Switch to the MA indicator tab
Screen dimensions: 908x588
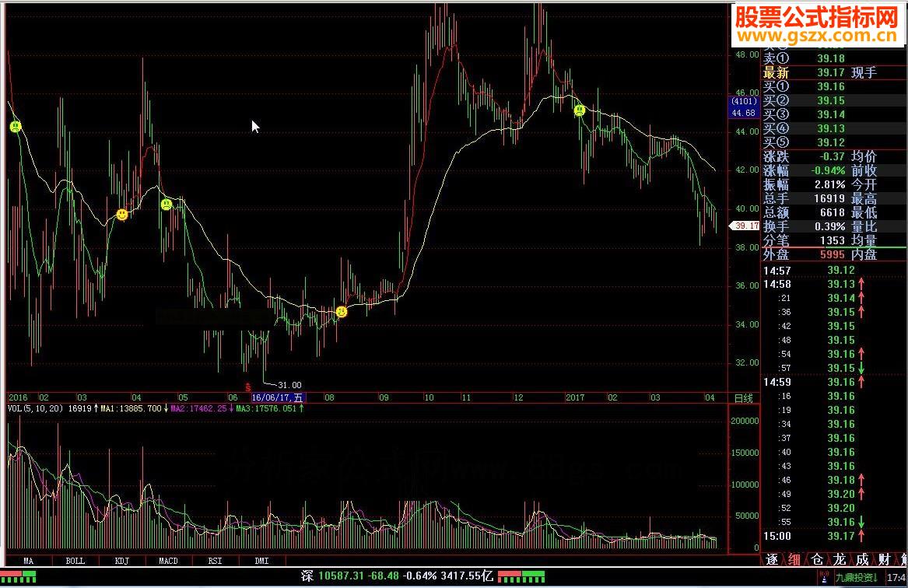(28, 561)
